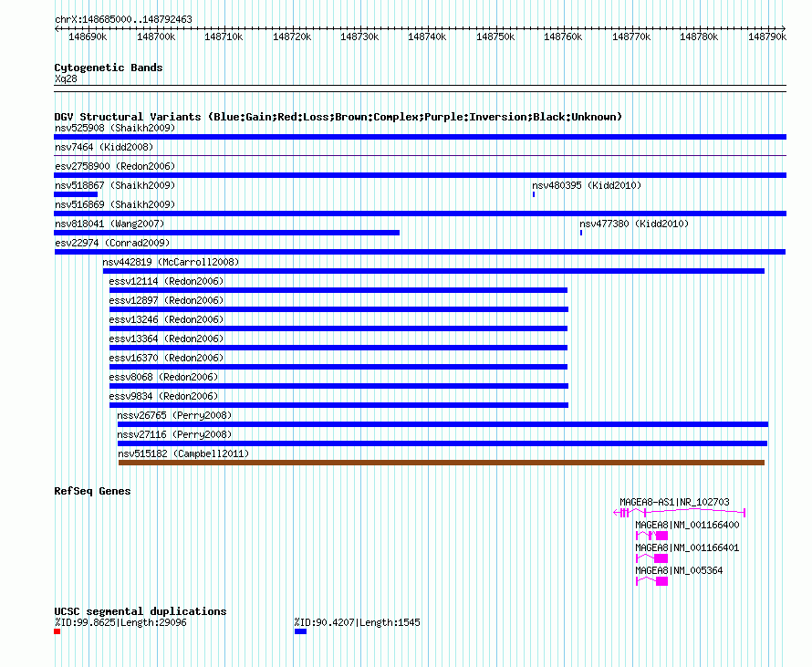Click the left arrowhead of the ruler
The width and height of the screenshot is (812, 667).
pos(57,28)
